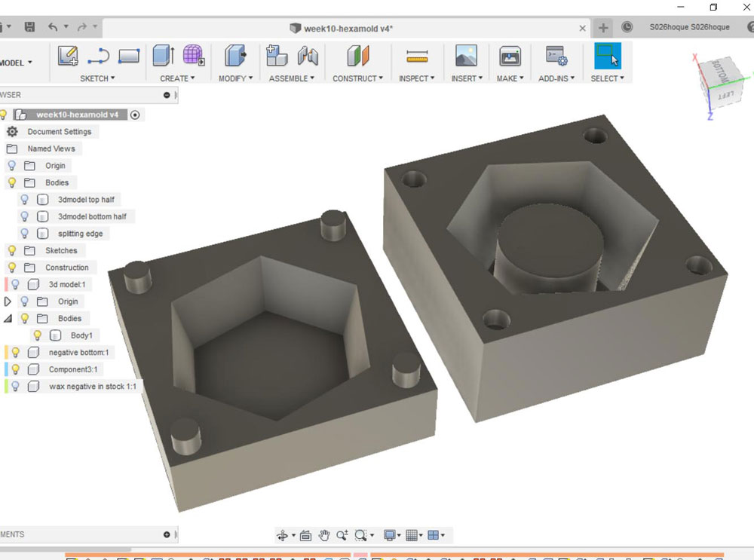This screenshot has height=560, width=754.
Task: Click the Make 3D print icon
Action: 510,56
